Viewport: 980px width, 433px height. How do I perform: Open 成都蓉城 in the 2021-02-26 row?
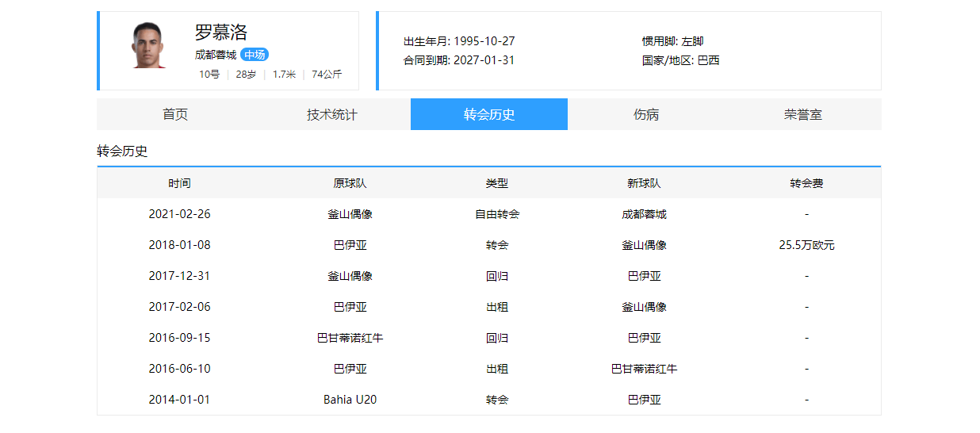click(x=644, y=214)
